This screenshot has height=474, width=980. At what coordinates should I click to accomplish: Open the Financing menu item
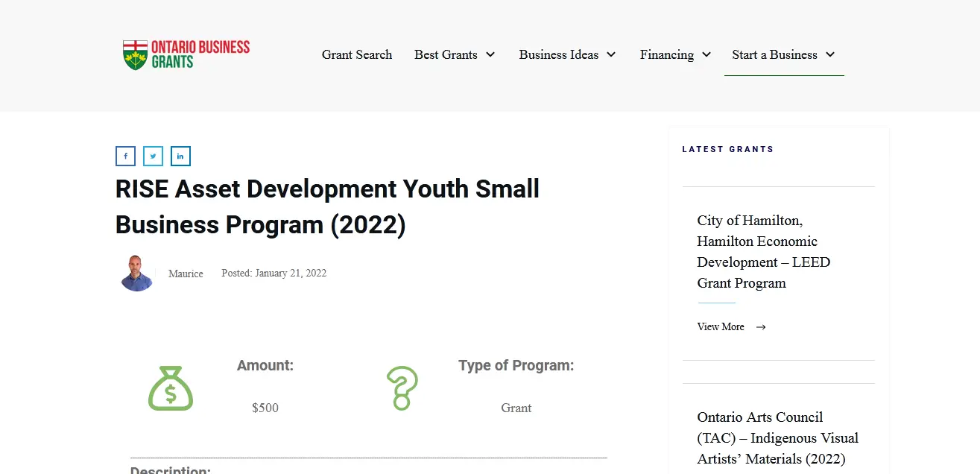coord(666,54)
